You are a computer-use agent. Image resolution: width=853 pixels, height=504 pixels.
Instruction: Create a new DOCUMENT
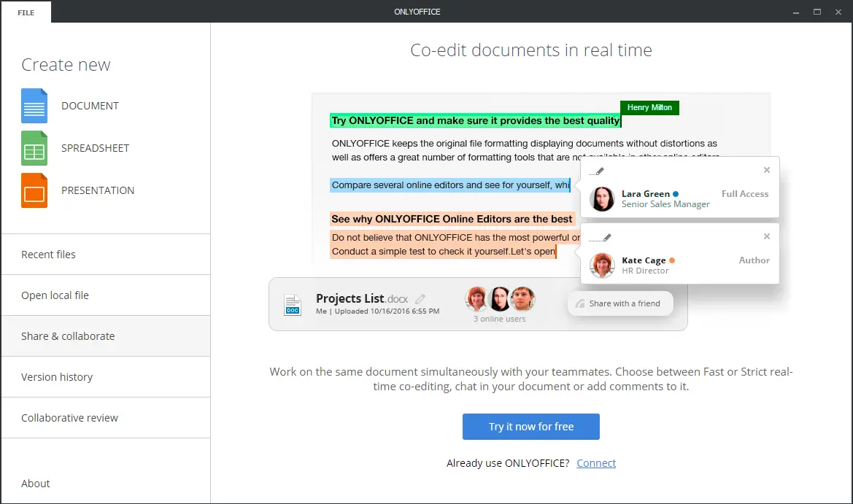click(x=90, y=106)
